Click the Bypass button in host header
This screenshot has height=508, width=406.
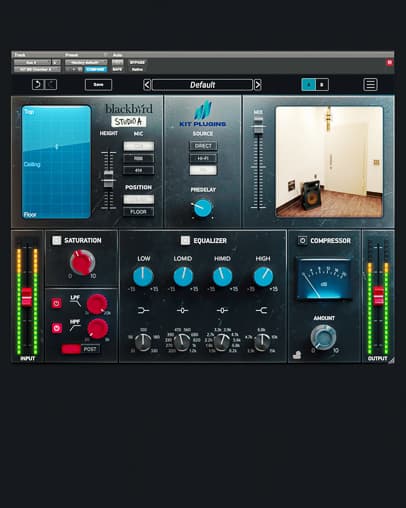click(x=137, y=62)
